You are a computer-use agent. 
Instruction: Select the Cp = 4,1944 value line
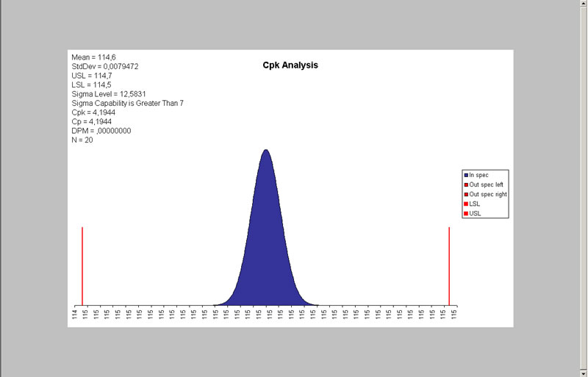91,122
